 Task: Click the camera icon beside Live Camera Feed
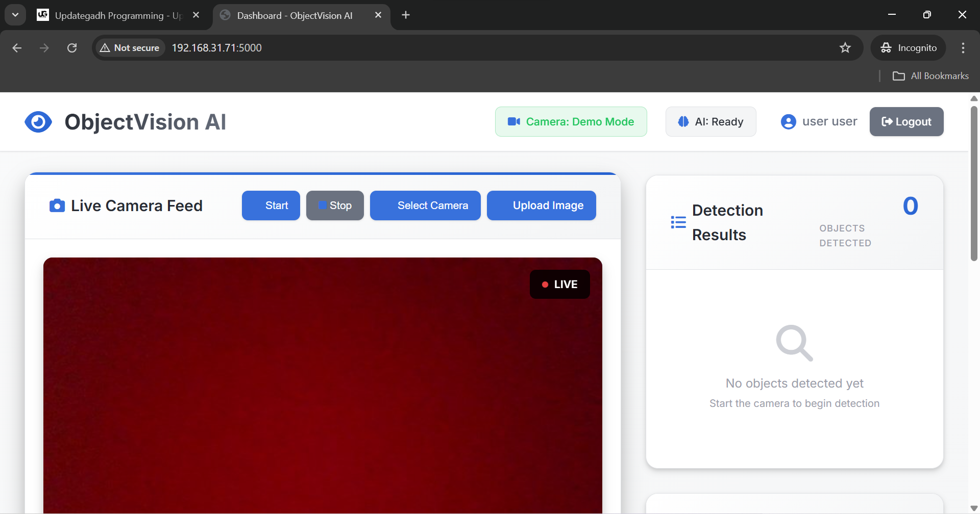(57, 205)
